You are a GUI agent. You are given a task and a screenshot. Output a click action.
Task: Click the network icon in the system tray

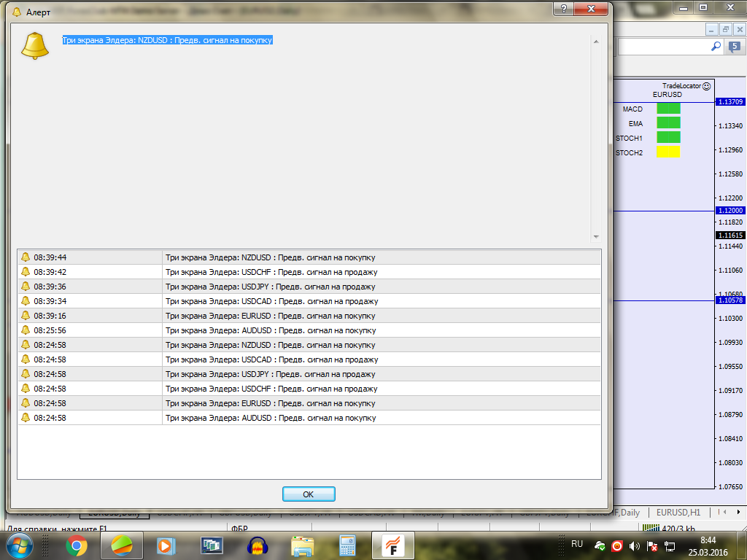pyautogui.click(x=670, y=546)
